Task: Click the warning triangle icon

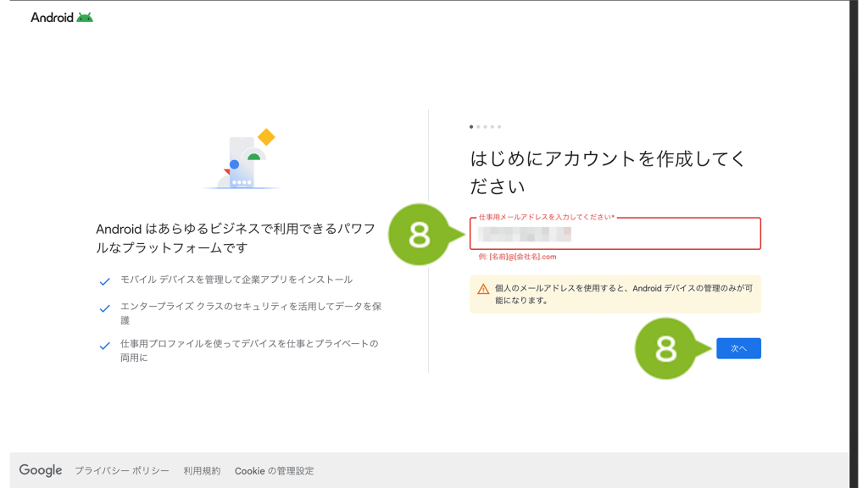Action: [x=483, y=289]
